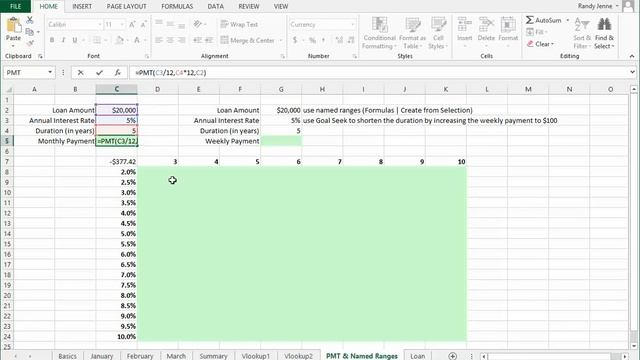The image size is (640, 360).
Task: Click Decrease Decimal icon
Action: 351,40
